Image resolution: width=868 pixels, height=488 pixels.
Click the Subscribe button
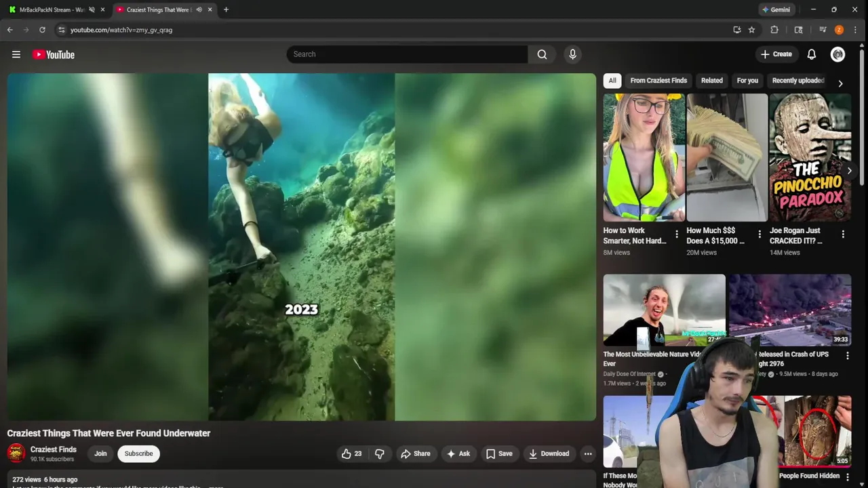[138, 453]
